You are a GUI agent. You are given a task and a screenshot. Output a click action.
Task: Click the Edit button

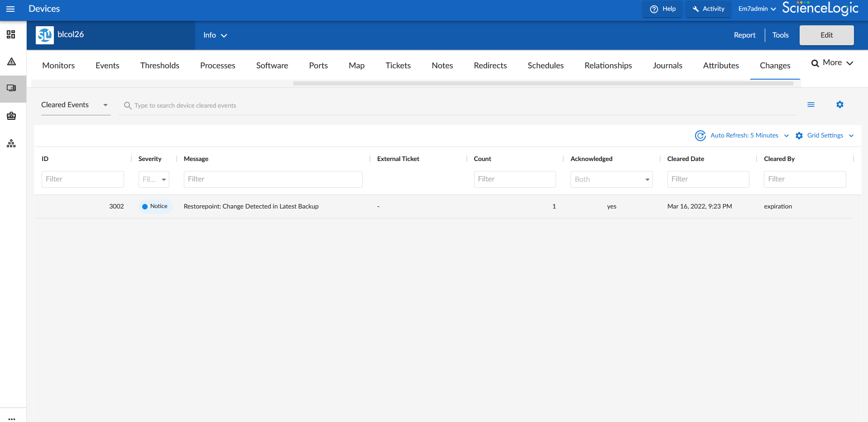click(826, 35)
